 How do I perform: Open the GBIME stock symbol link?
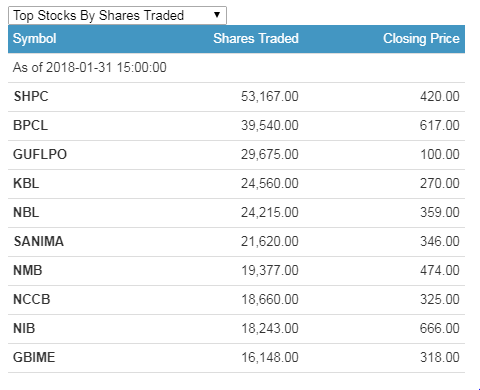34,358
